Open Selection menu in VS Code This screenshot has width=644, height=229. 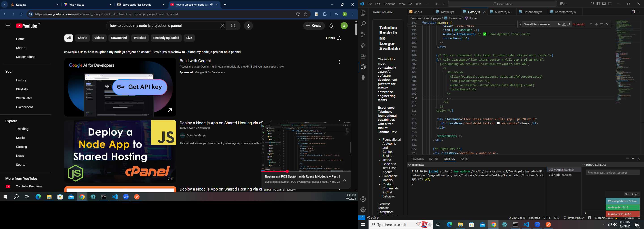pos(390,4)
